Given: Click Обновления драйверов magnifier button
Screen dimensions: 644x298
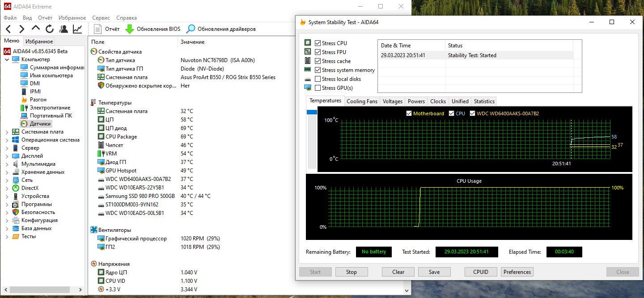Looking at the screenshot, I should point(221,29).
